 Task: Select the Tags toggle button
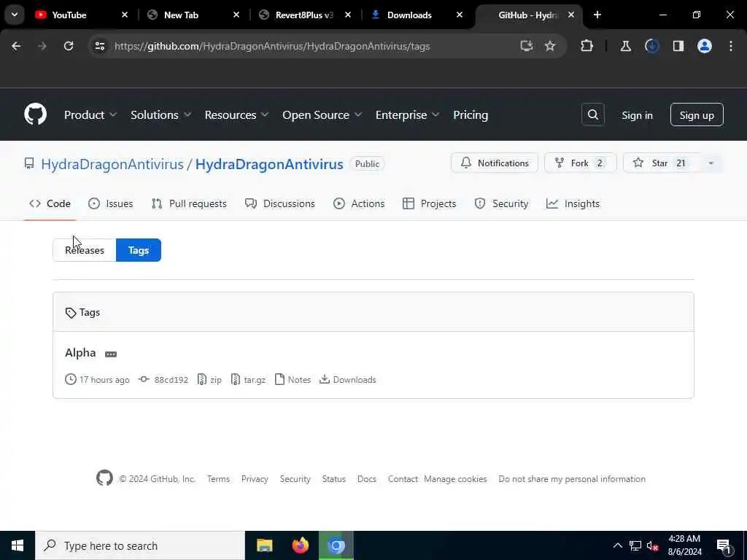pyautogui.click(x=139, y=250)
